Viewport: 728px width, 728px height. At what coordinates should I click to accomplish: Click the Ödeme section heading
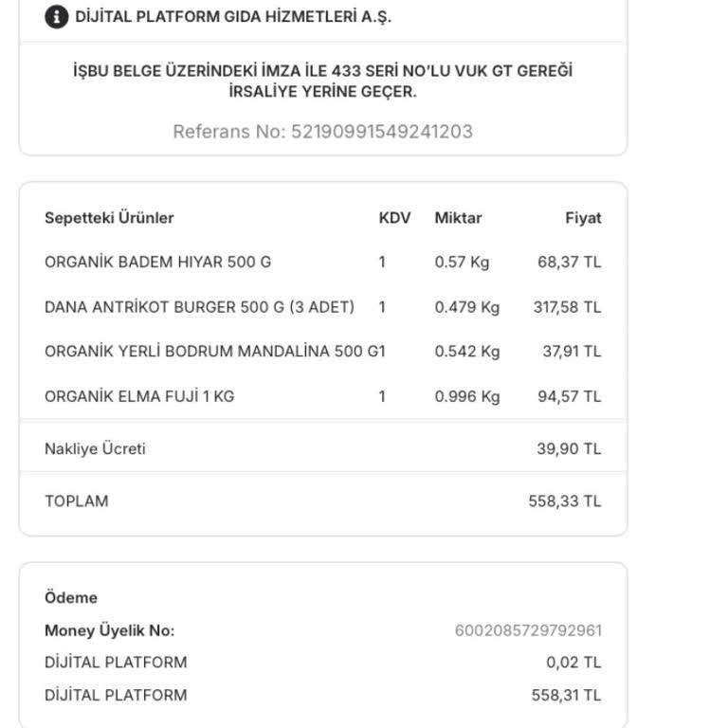tap(71, 598)
